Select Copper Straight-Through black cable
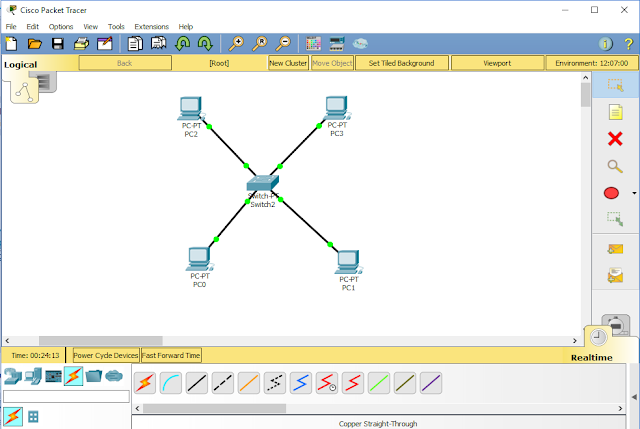The image size is (640, 429). (197, 383)
